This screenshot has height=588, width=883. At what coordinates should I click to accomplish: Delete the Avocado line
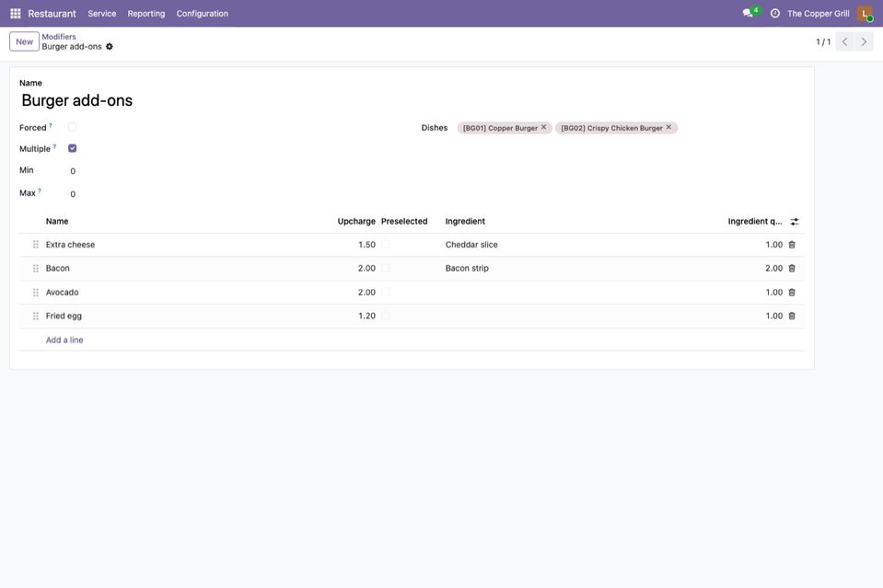point(792,293)
